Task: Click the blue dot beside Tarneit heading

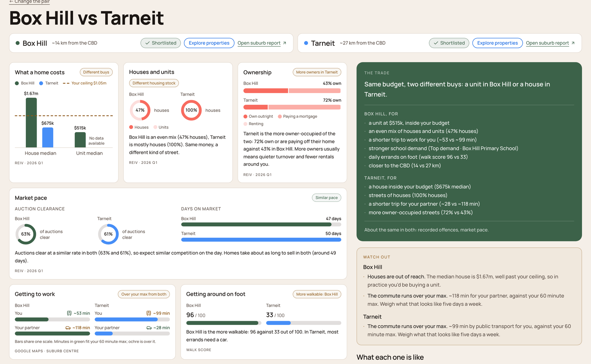Action: 306,43
